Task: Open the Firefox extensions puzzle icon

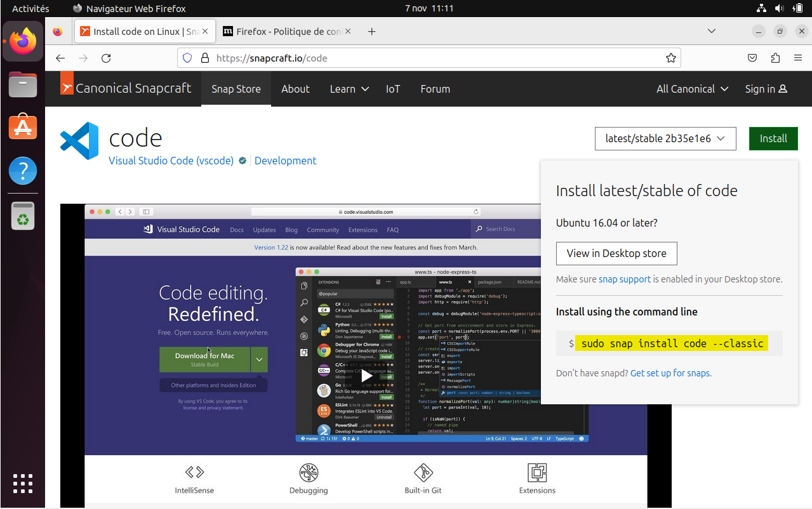Action: coord(775,58)
